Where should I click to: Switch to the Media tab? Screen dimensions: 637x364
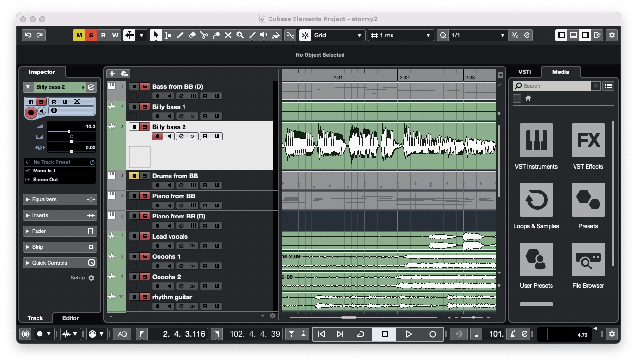pyautogui.click(x=561, y=72)
